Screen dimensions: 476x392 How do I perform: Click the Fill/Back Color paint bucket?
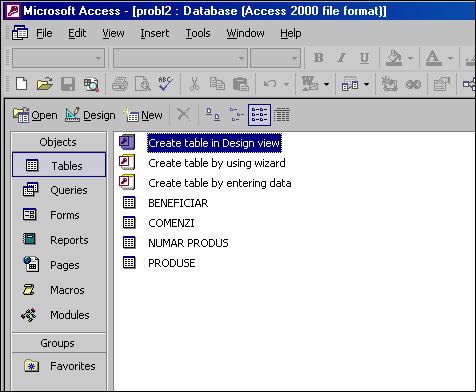tap(394, 58)
